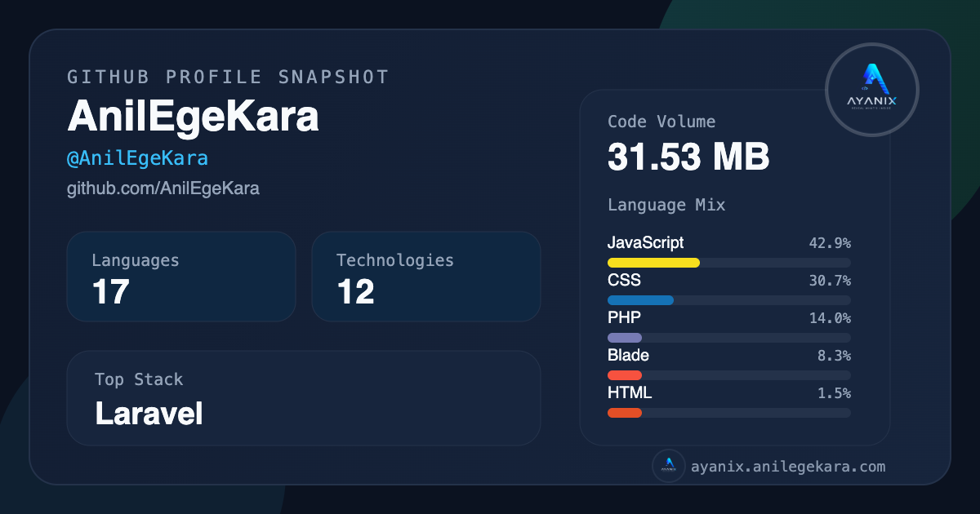Click the 1.5% HTML percentage
Image resolution: width=980 pixels, height=514 pixels.
(x=834, y=393)
